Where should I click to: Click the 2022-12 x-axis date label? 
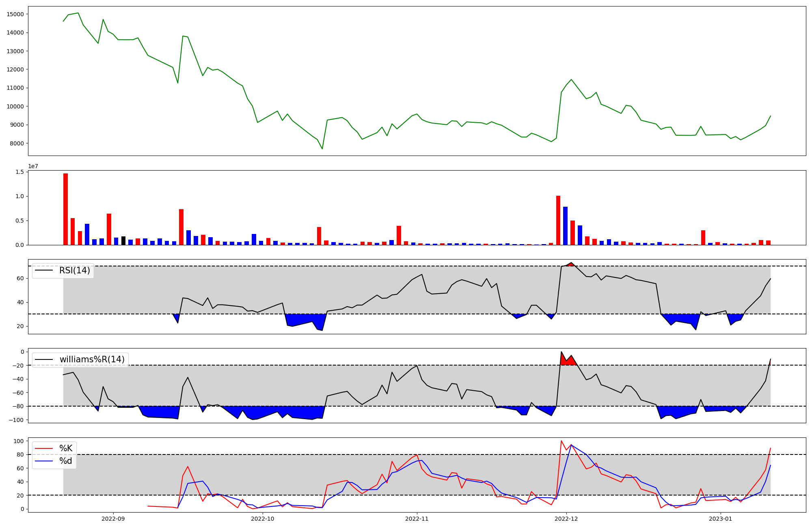tap(566, 519)
